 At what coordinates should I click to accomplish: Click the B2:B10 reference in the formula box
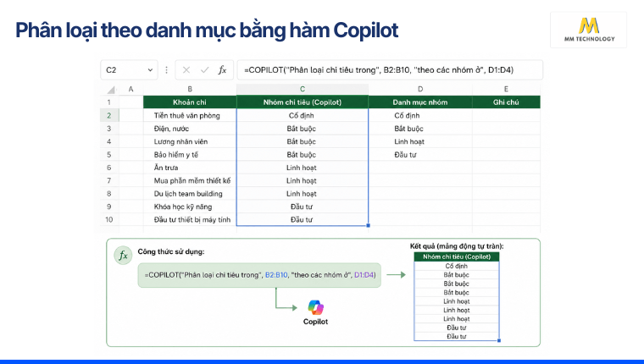pos(276,275)
